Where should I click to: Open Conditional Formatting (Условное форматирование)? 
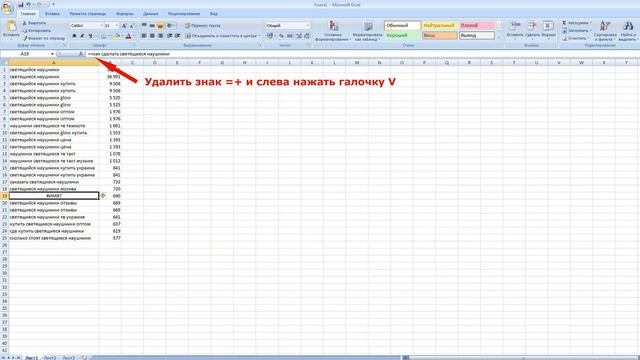point(333,31)
